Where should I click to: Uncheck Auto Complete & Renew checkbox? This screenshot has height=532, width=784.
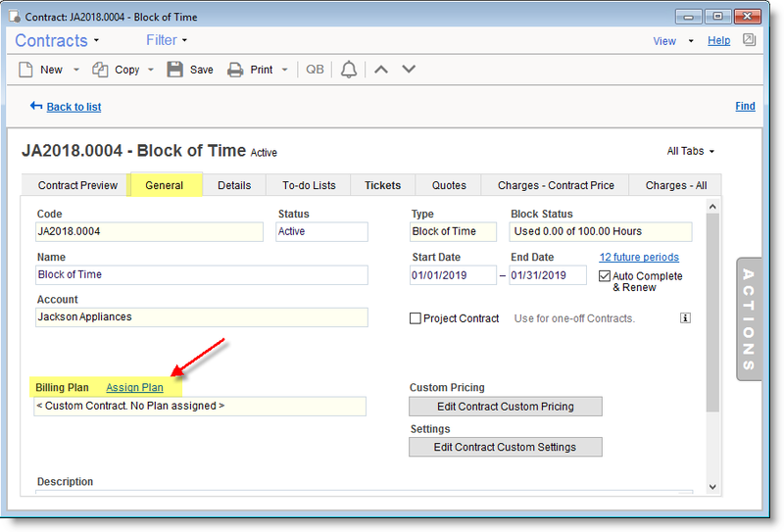(x=605, y=276)
